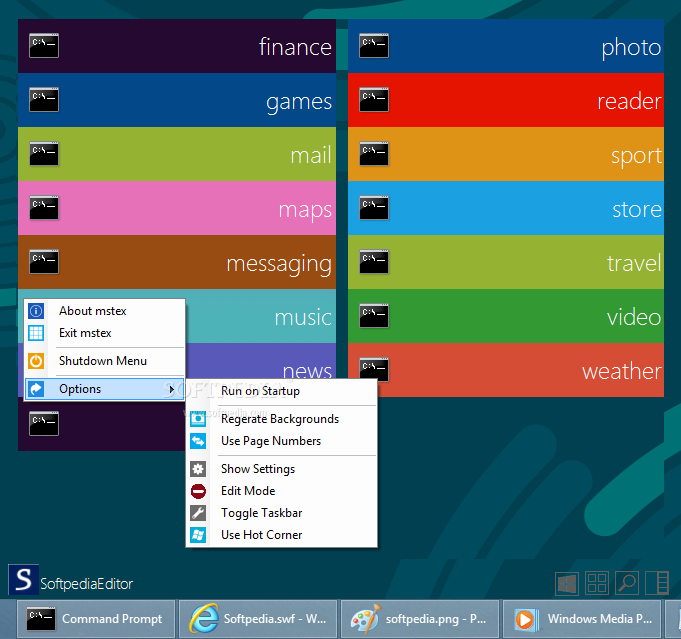Click the SoftpediaEditor user name

click(x=86, y=584)
